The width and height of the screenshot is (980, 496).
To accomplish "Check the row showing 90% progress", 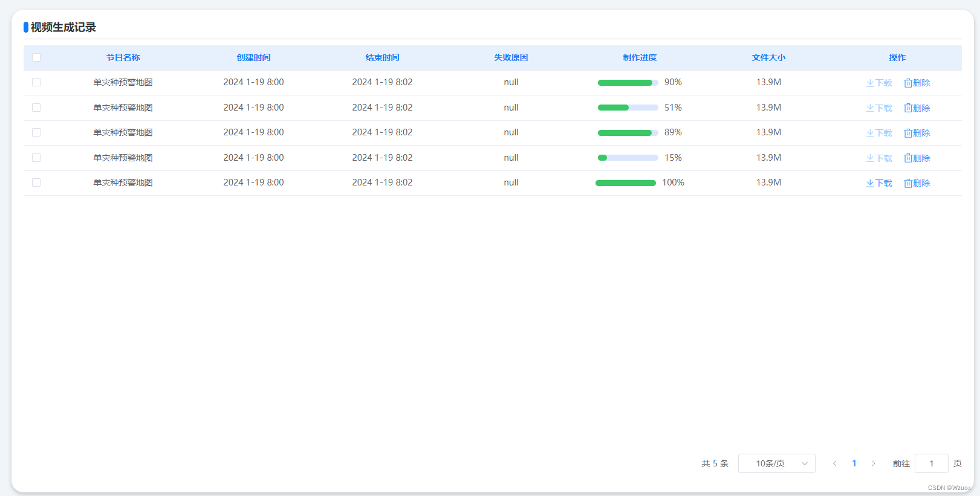I will [36, 82].
